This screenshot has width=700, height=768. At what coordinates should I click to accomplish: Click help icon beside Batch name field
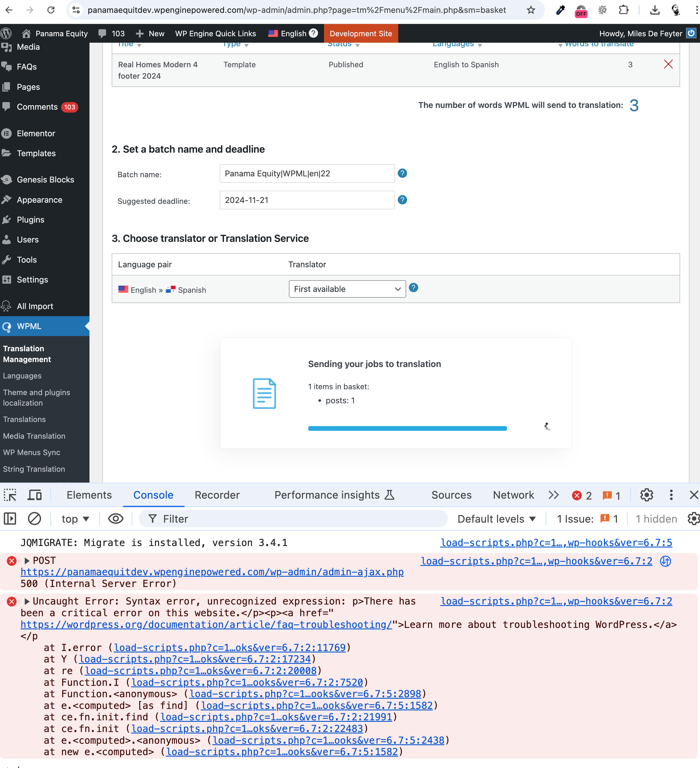(402, 173)
